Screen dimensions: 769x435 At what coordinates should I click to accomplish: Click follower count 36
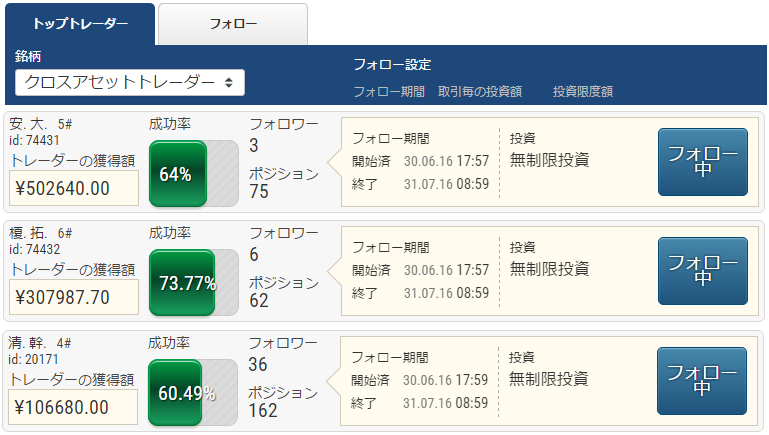257,364
